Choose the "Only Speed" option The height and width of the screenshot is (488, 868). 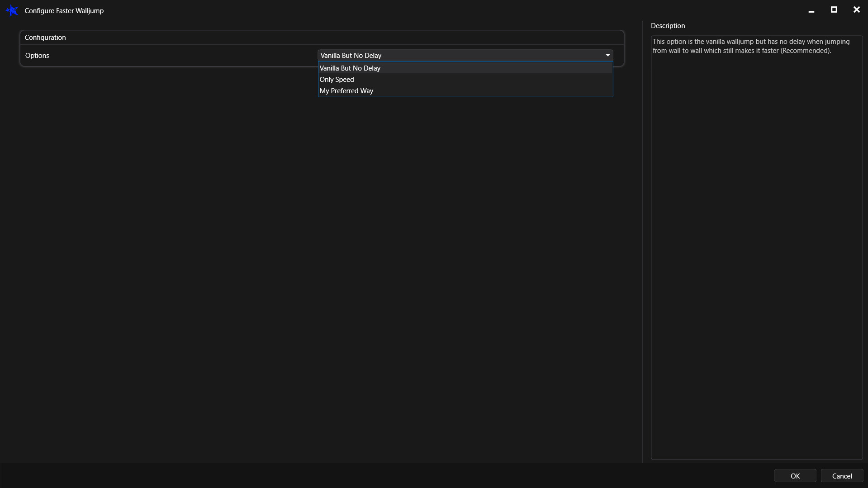pyautogui.click(x=337, y=80)
